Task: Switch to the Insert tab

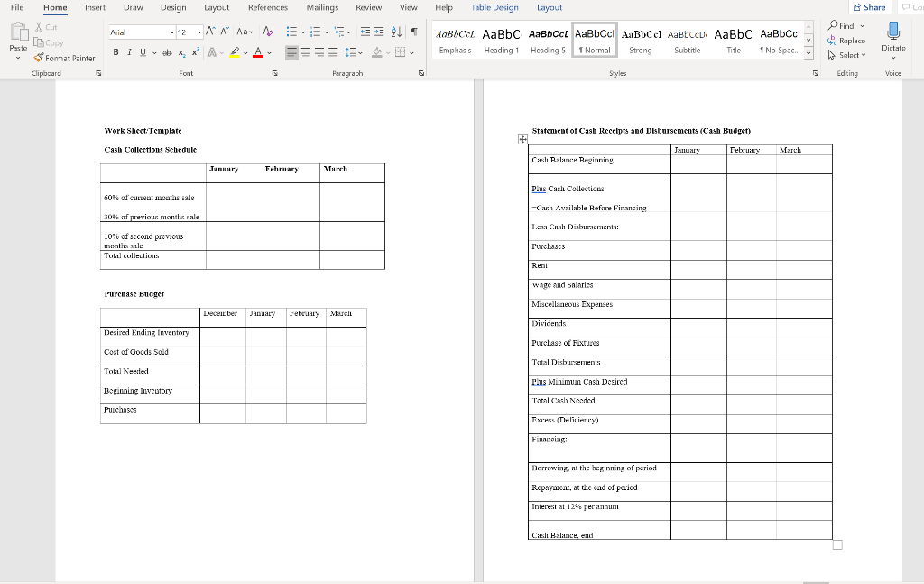Action: coord(95,7)
